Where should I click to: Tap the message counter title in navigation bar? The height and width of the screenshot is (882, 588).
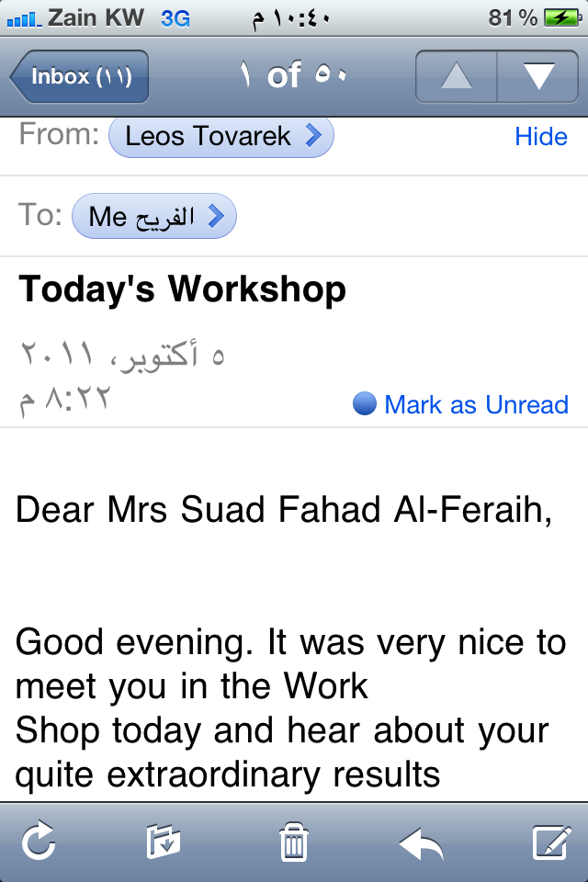[x=292, y=76]
